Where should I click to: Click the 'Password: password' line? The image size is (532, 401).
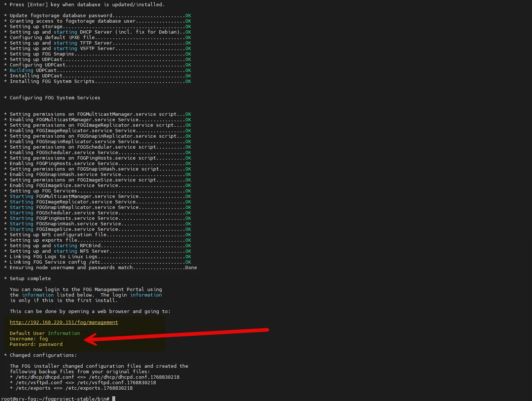coord(36,344)
